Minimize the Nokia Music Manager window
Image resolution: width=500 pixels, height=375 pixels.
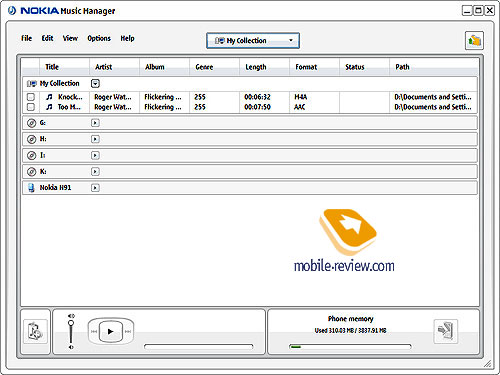pyautogui.click(x=467, y=11)
